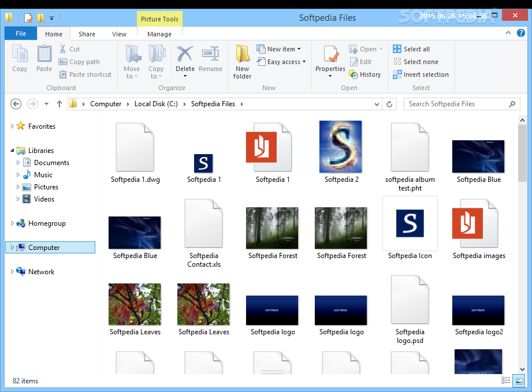Select the Softpedia 1.dwg file

click(135, 152)
